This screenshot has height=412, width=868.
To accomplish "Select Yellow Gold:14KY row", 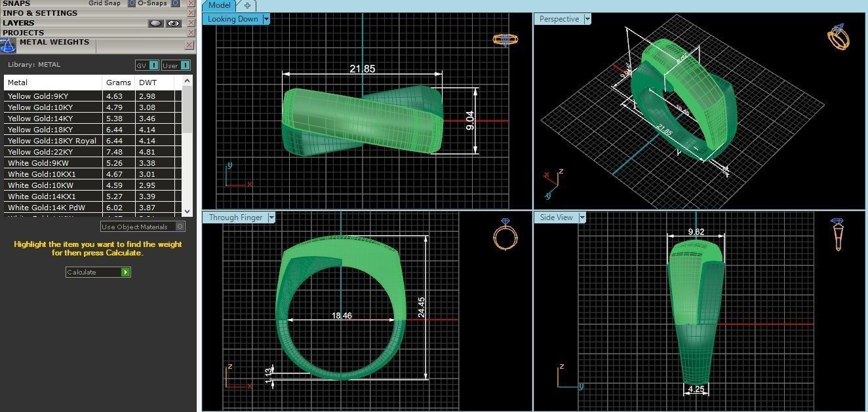I will [x=92, y=119].
